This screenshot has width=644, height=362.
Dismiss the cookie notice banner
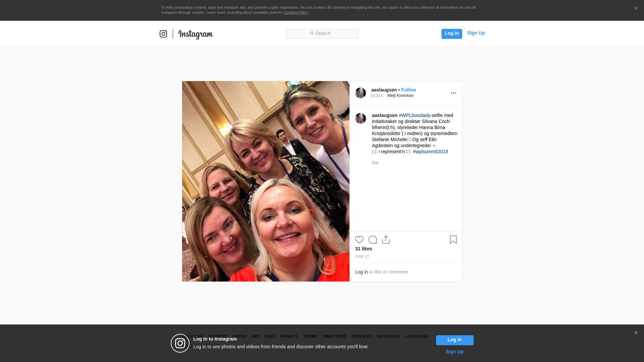(x=636, y=8)
